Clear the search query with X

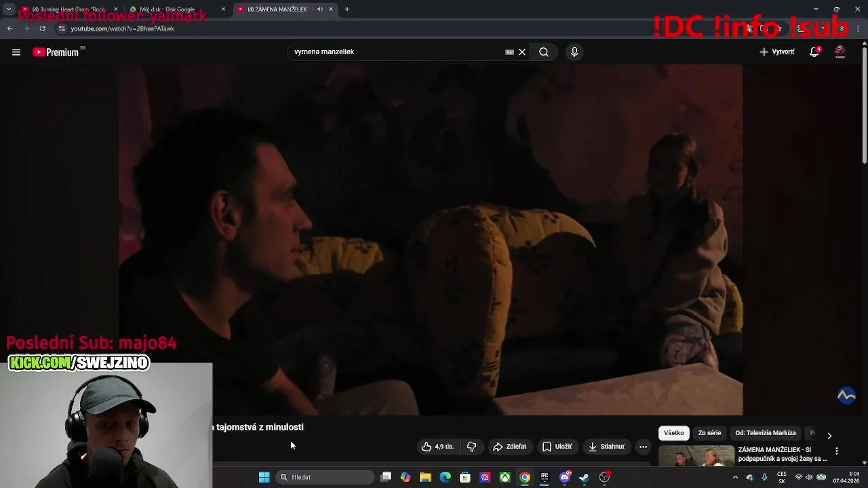522,52
